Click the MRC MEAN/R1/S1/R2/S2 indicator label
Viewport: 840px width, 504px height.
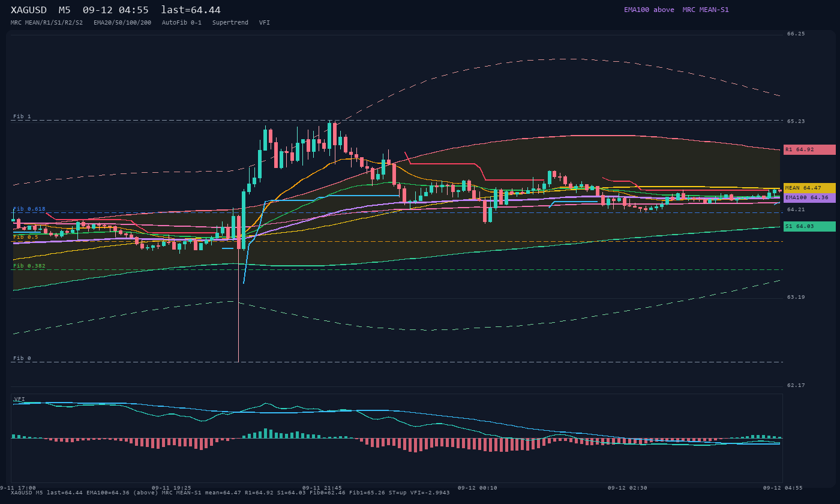click(47, 23)
